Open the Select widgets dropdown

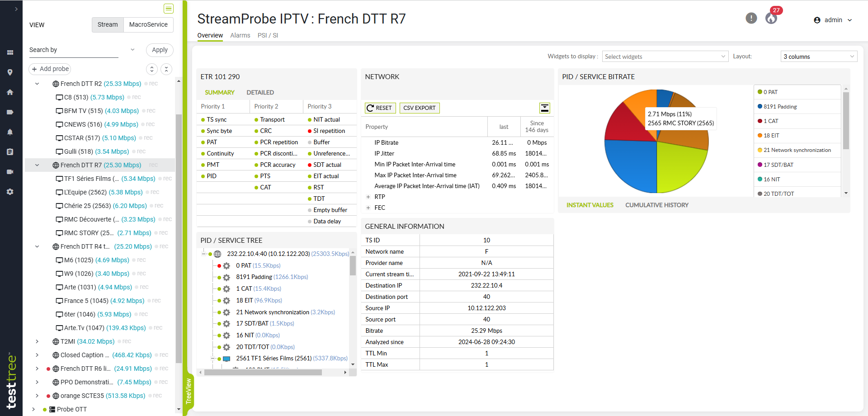[x=665, y=57]
